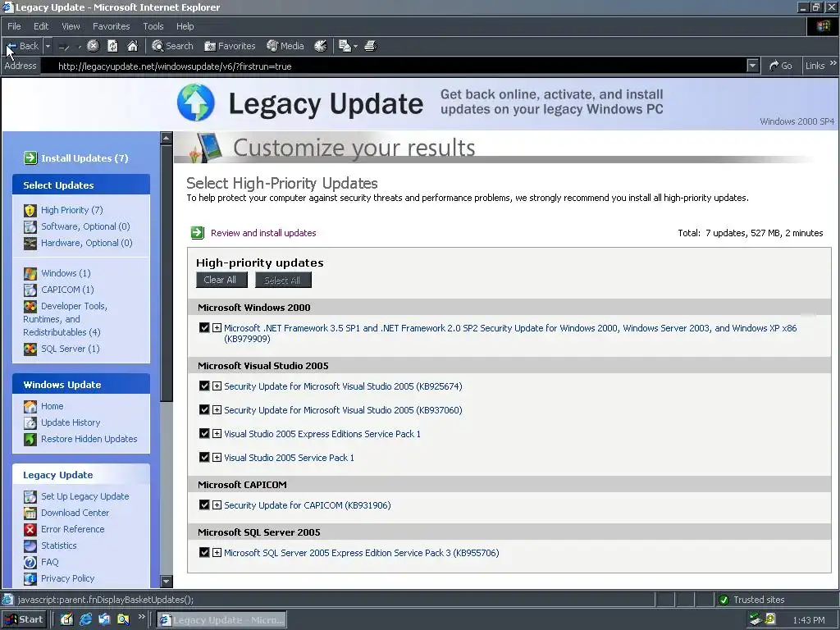Open the Search pane in the toolbar
The height and width of the screenshot is (630, 840).
coord(172,46)
